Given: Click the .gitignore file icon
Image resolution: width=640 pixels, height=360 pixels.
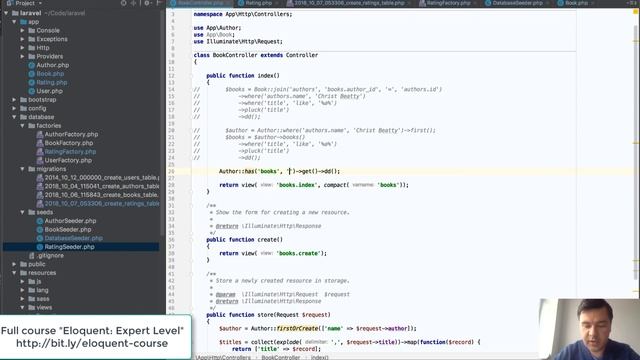Looking at the screenshot, I should [x=31, y=256].
